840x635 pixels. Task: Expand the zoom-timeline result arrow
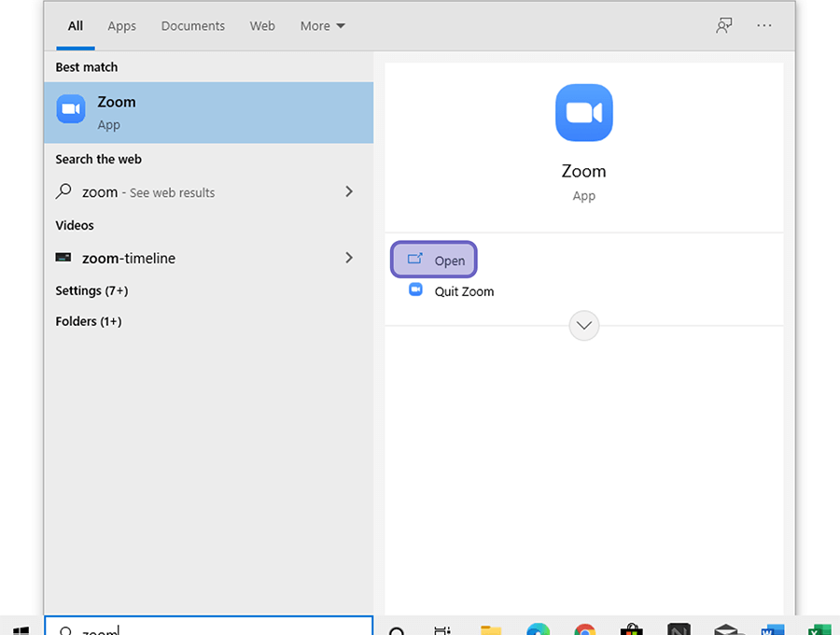349,258
